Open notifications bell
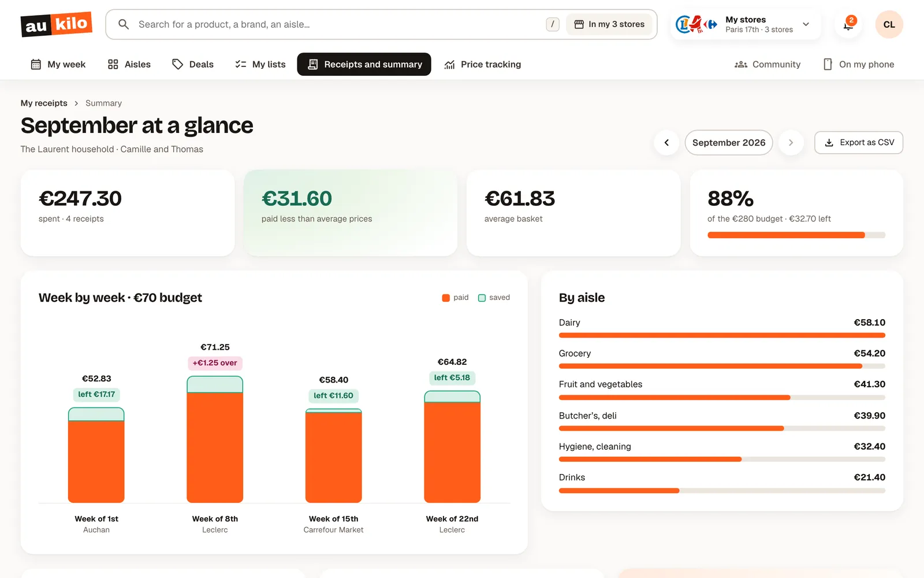The image size is (924, 578). [848, 24]
